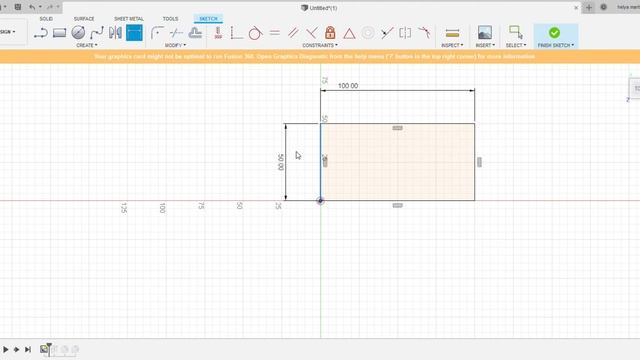Switch to the SURFACE tab
The height and width of the screenshot is (360, 640).
(84, 19)
